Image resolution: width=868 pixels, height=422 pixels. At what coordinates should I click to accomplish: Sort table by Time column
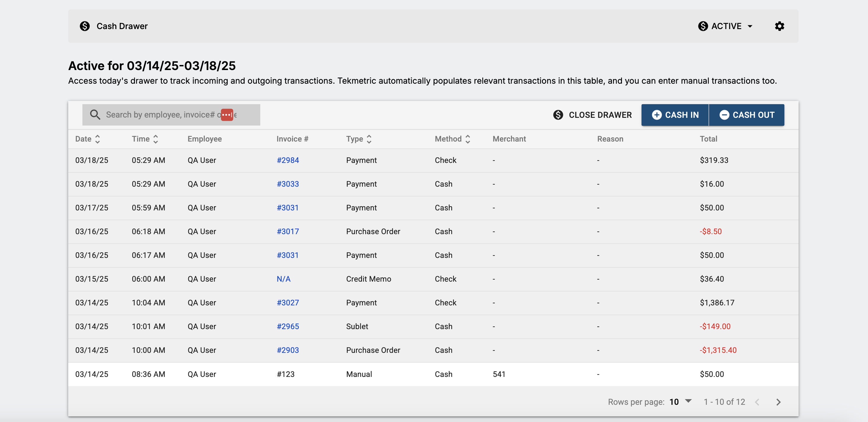tap(145, 139)
